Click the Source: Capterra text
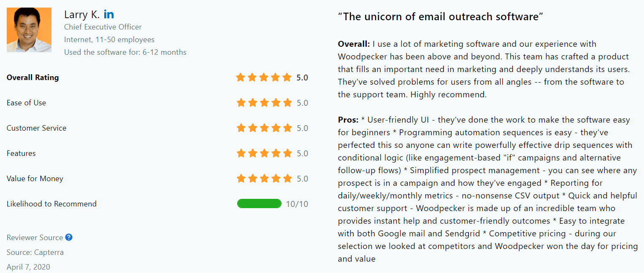This screenshot has height=273, width=644. (35, 252)
